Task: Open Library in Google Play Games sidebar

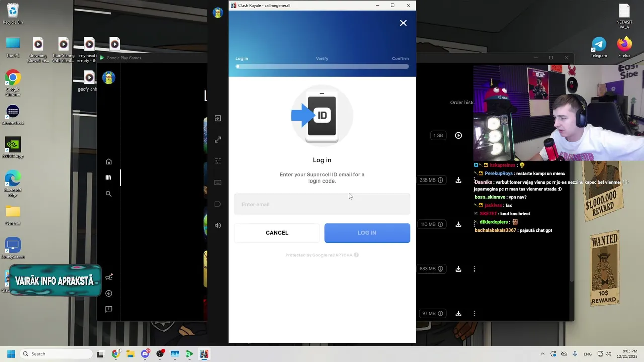Action: (x=109, y=177)
